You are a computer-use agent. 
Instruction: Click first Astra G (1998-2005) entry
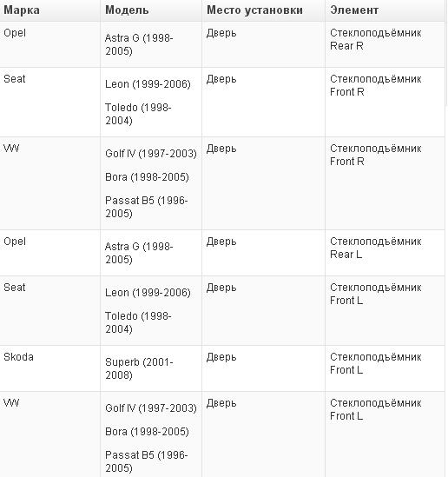click(139, 44)
